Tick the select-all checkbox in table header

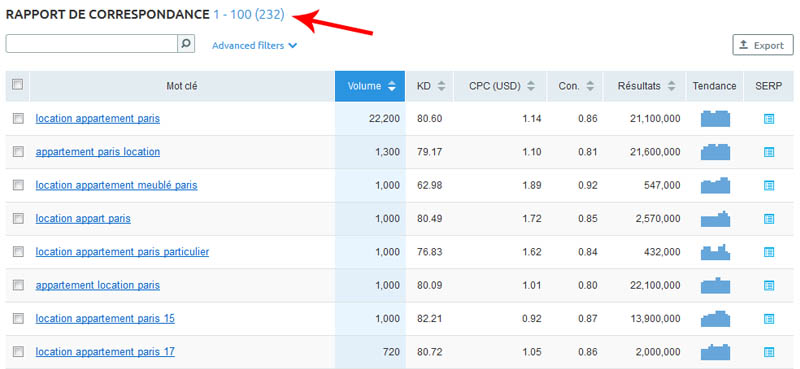pyautogui.click(x=18, y=84)
